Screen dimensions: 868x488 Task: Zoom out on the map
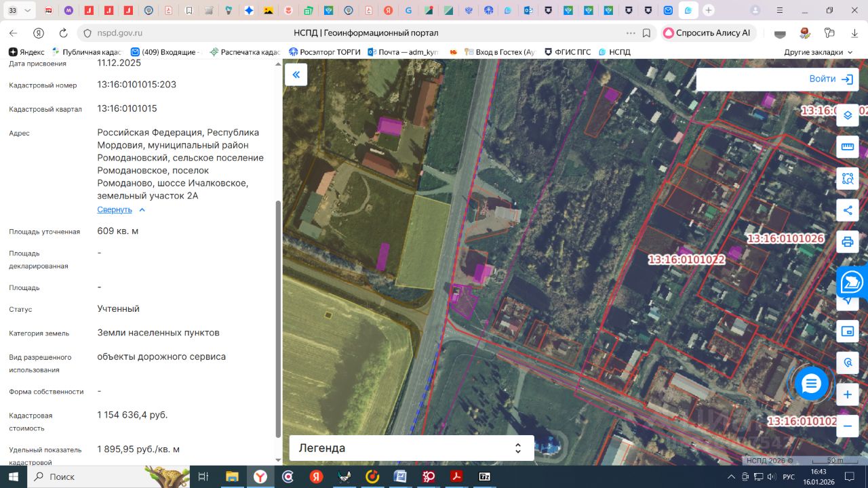[847, 426]
